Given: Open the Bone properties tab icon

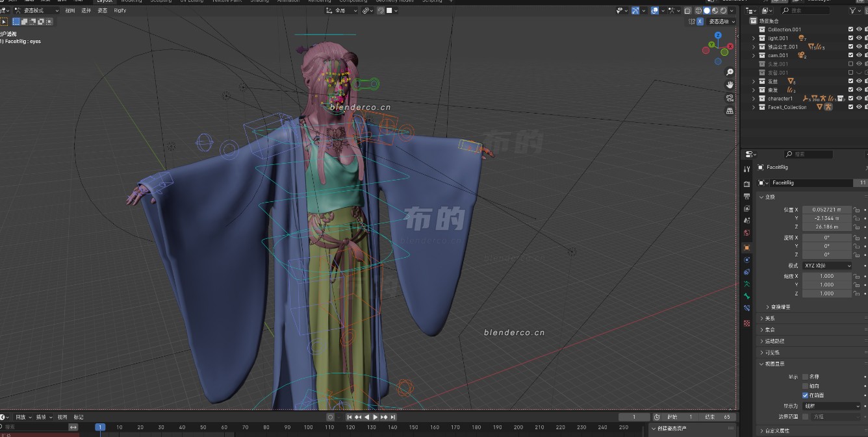Looking at the screenshot, I should [747, 296].
